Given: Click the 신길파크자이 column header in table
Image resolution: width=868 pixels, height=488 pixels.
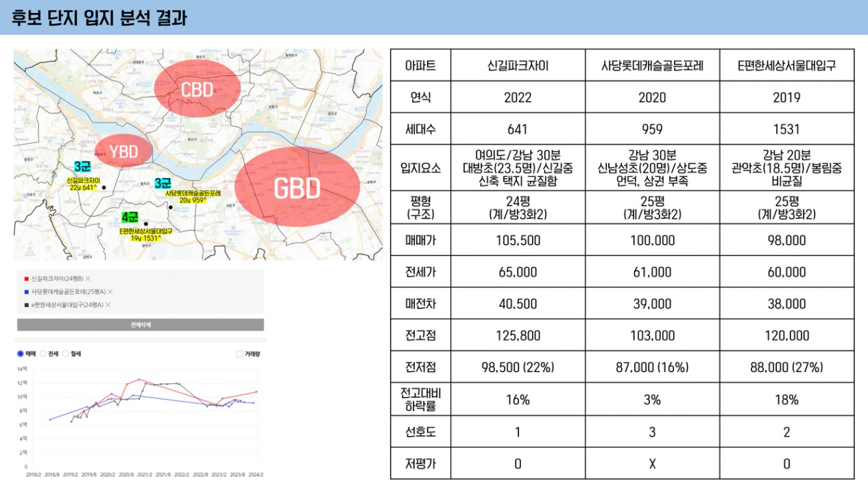Looking at the screenshot, I should pyautogui.click(x=517, y=65).
